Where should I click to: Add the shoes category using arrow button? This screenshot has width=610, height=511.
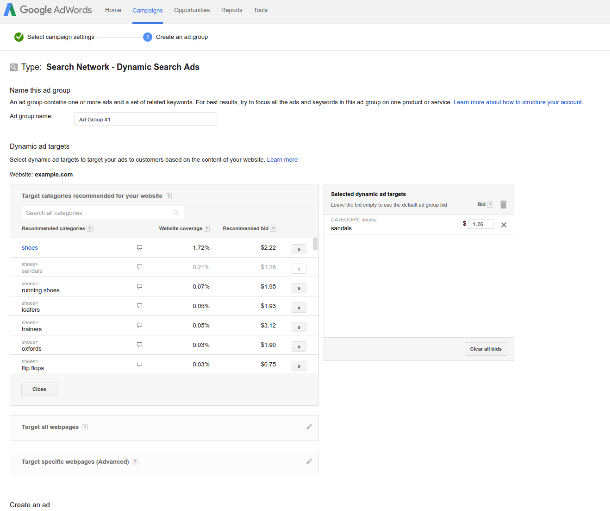(298, 247)
